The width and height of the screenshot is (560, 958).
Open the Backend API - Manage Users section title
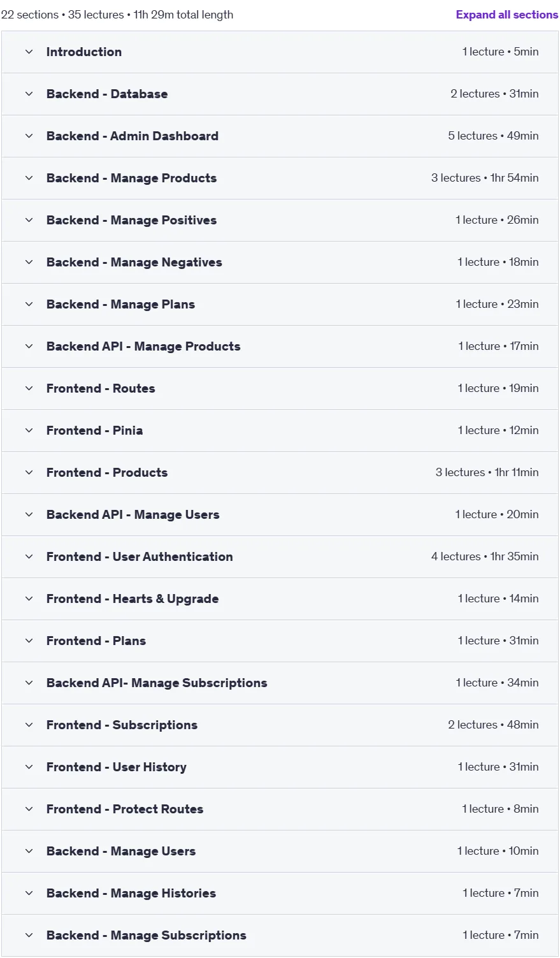(x=133, y=514)
